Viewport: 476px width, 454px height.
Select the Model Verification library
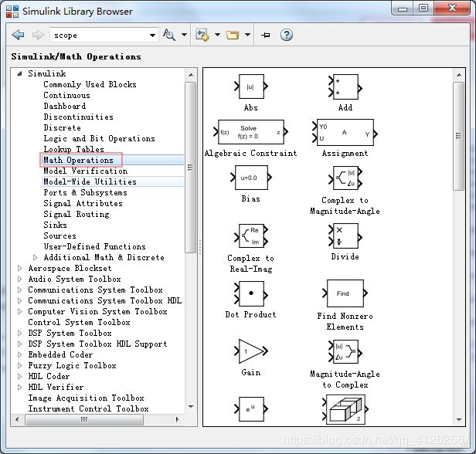tap(86, 171)
